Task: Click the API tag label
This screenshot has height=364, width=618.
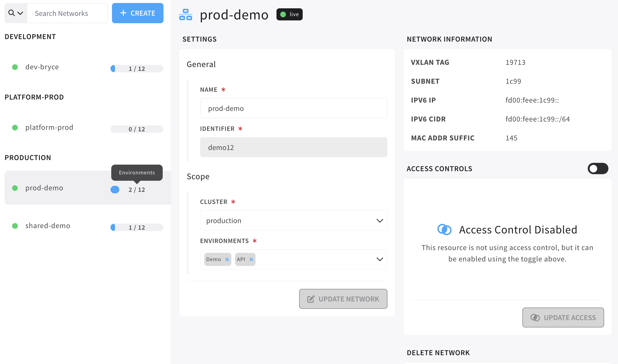Action: 241,259
